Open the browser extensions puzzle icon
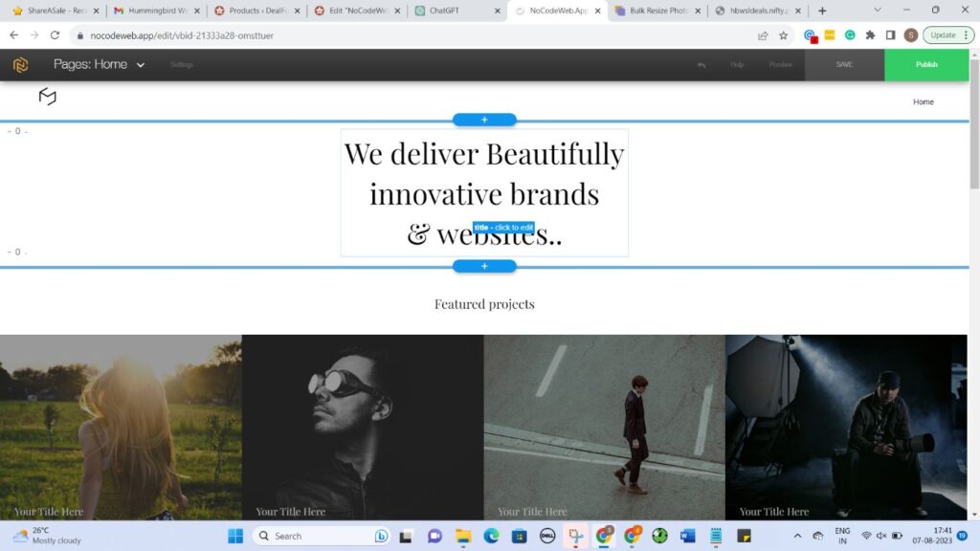The width and height of the screenshot is (980, 551). [870, 34]
